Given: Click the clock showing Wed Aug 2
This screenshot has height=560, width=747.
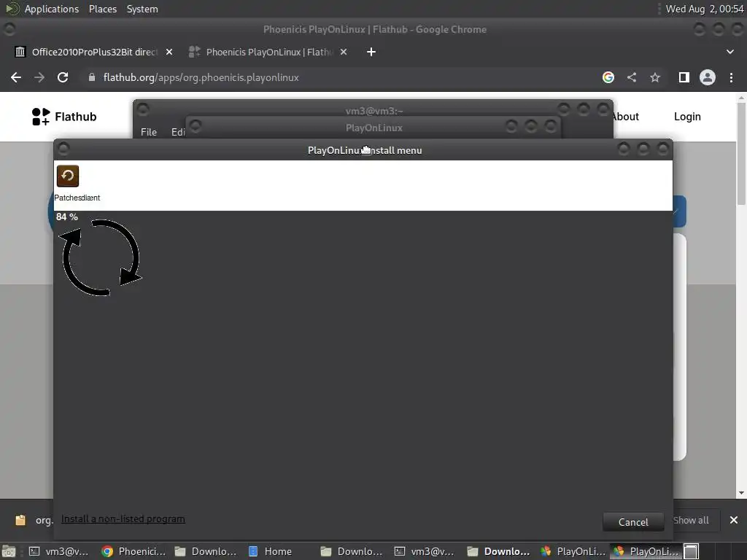Looking at the screenshot, I should 705,9.
